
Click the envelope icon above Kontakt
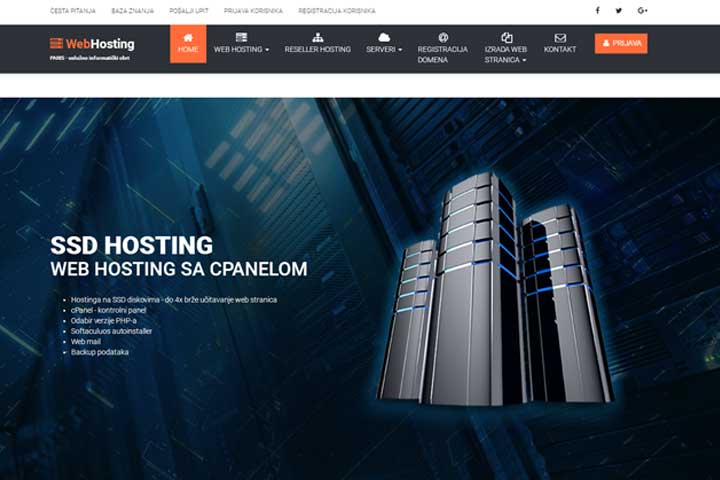(x=560, y=37)
